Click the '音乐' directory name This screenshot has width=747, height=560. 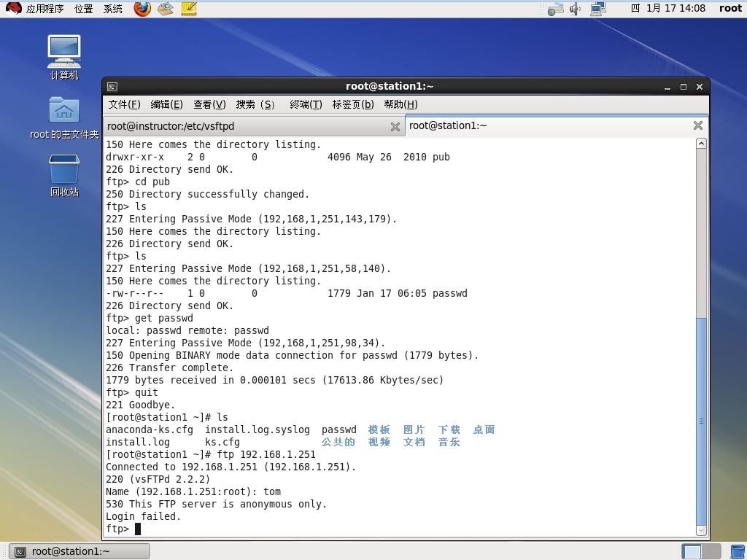tap(449, 442)
